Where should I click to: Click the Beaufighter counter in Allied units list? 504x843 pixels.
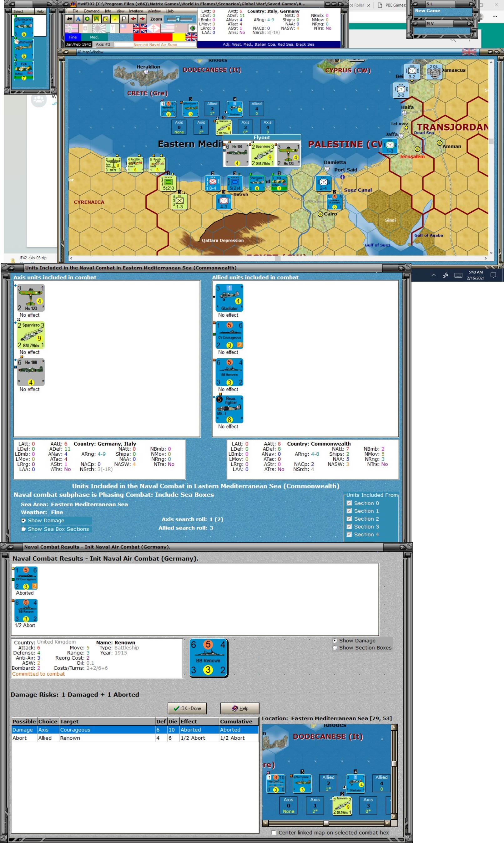click(229, 409)
